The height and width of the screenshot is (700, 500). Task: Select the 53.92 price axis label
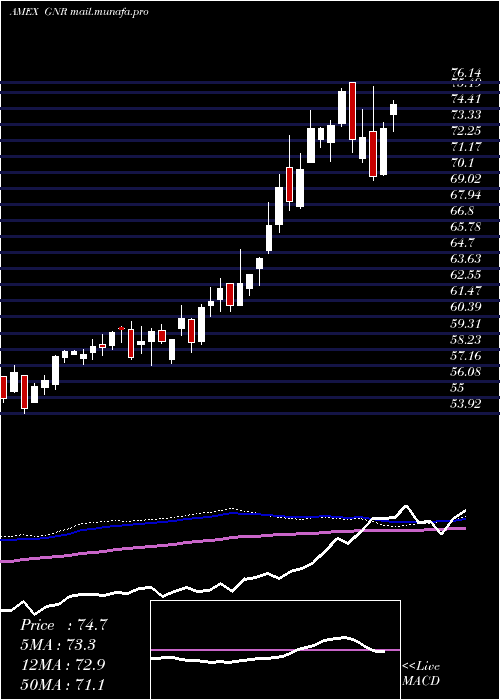pyautogui.click(x=467, y=404)
